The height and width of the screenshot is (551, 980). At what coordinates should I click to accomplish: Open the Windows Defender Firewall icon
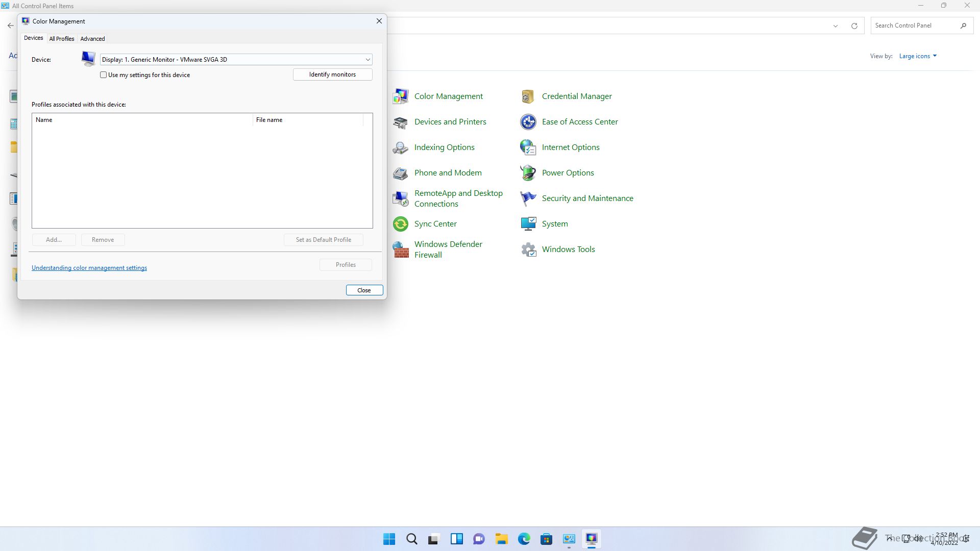(401, 249)
